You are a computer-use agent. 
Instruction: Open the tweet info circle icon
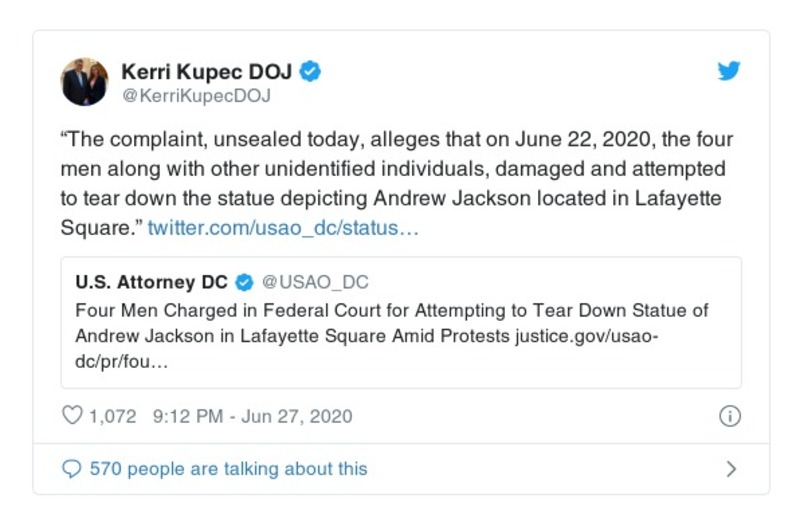coord(730,416)
